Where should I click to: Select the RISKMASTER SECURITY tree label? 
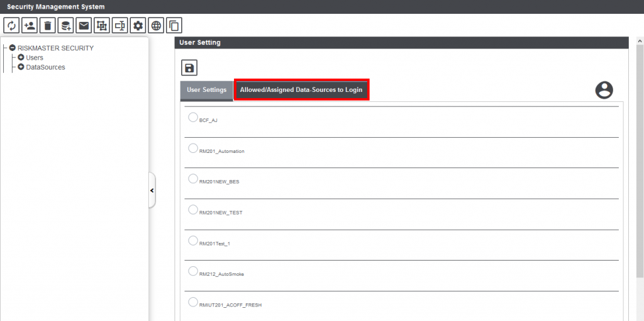(55, 48)
